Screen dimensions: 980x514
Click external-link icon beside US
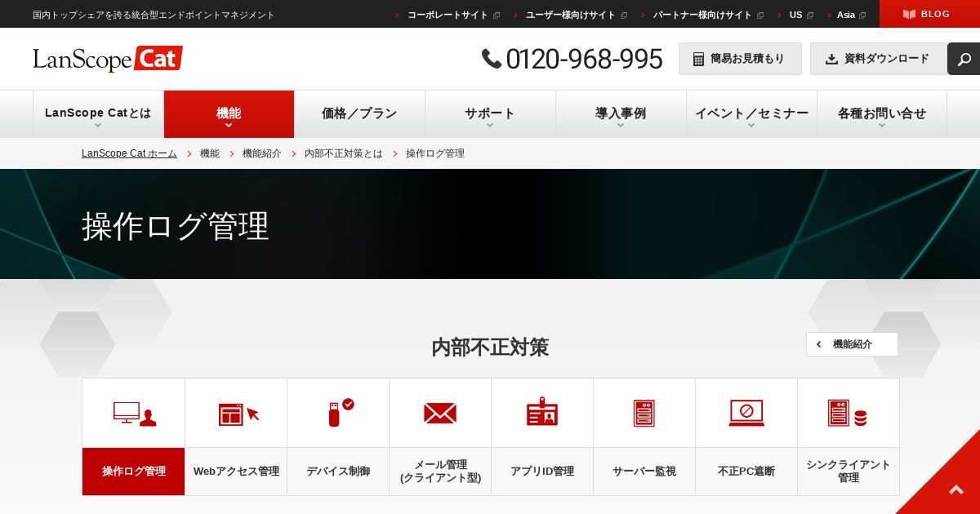(x=810, y=15)
